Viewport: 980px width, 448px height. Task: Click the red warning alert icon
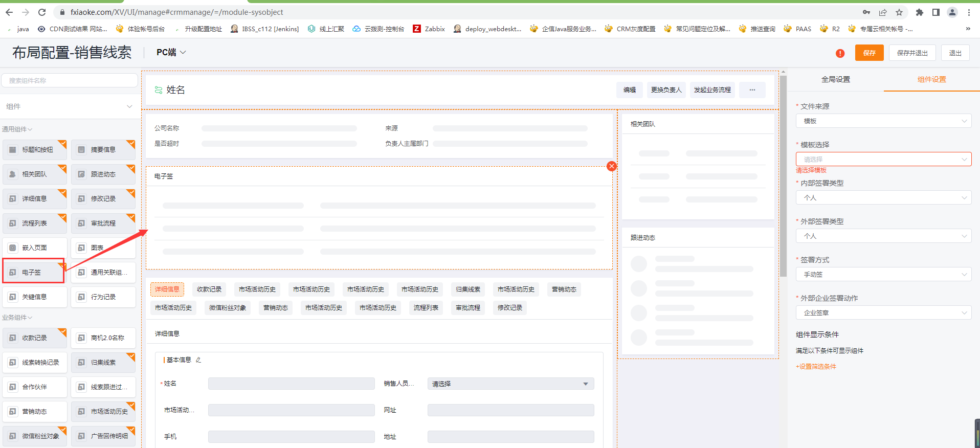[x=840, y=53]
